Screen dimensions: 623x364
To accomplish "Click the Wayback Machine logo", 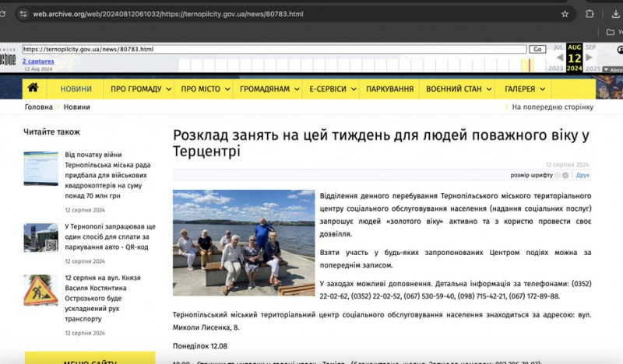I will click(x=8, y=57).
